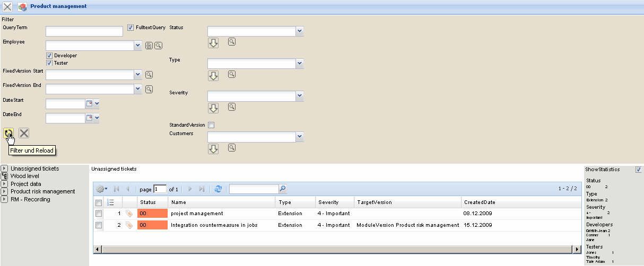Click the magnifier icon under Status
Screen dimensions: 644x266
231,41
